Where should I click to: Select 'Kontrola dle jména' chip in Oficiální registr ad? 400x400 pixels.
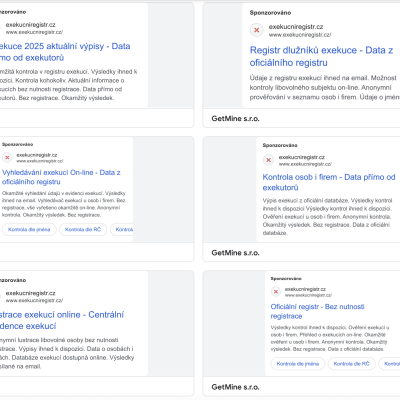point(298,364)
